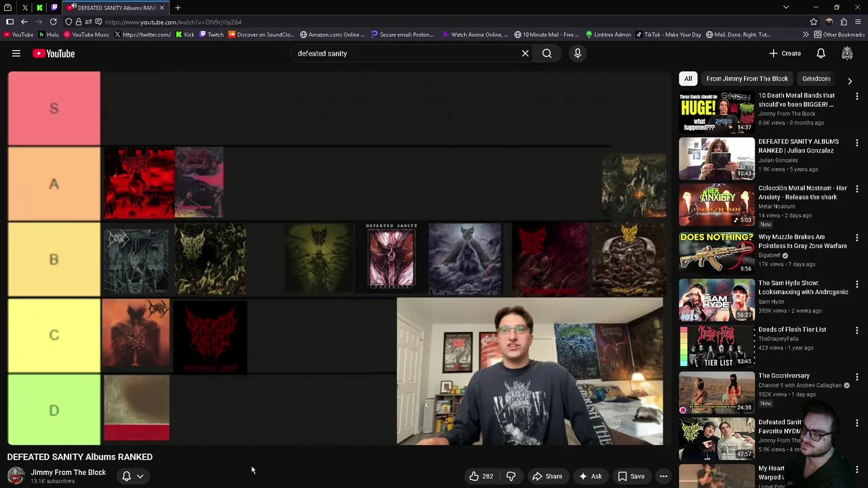The width and height of the screenshot is (868, 488).
Task: Dislike the video with thumbs down
Action: click(511, 476)
